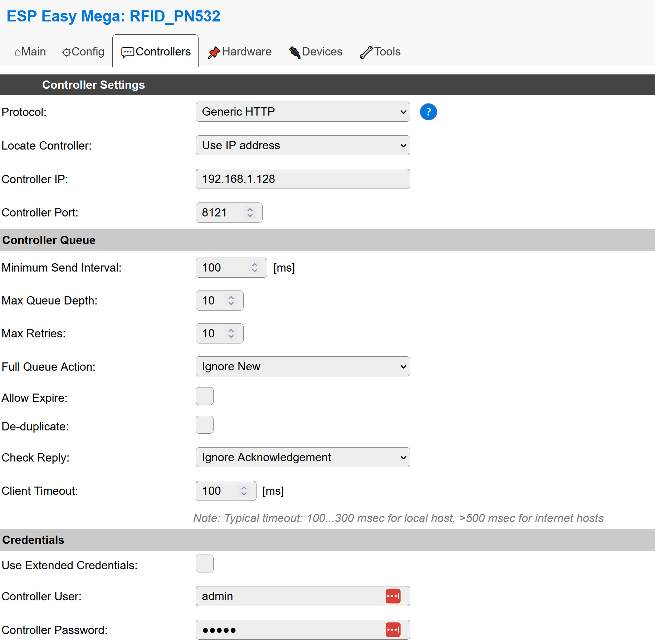Click the Controller Port stepper arrows
This screenshot has height=644, width=655.
coord(250,213)
